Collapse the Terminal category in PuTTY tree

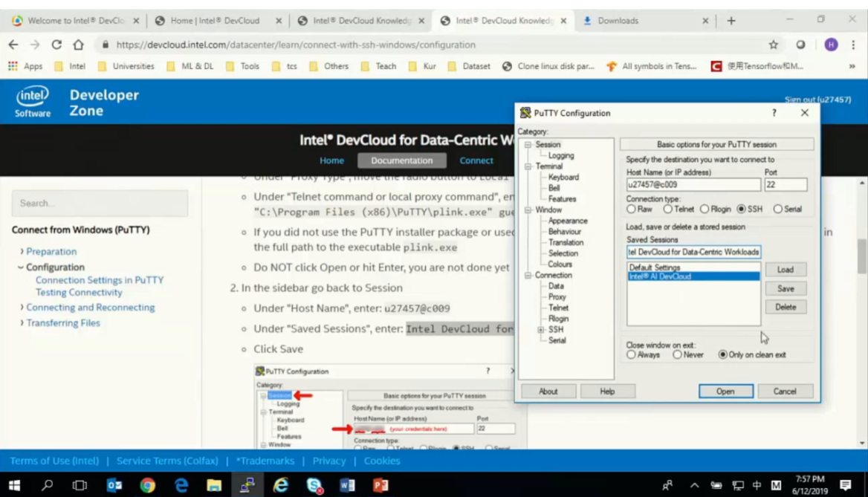point(528,166)
